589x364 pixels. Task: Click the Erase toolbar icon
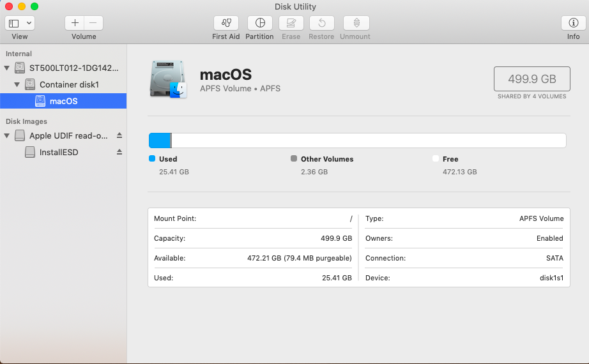point(291,23)
